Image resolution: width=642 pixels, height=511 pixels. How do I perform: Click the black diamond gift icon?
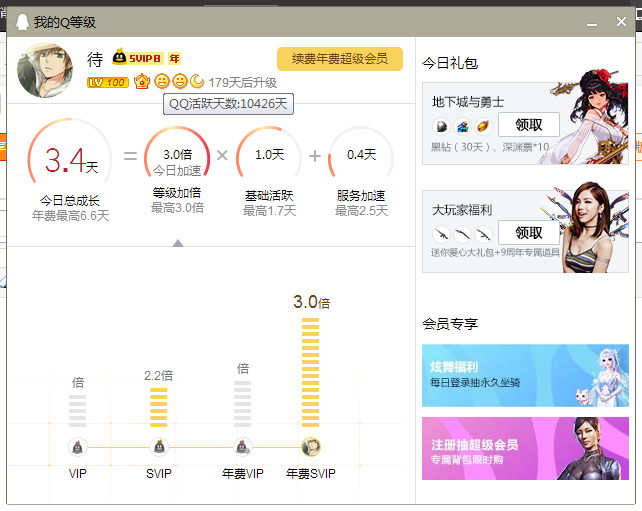coord(441,127)
